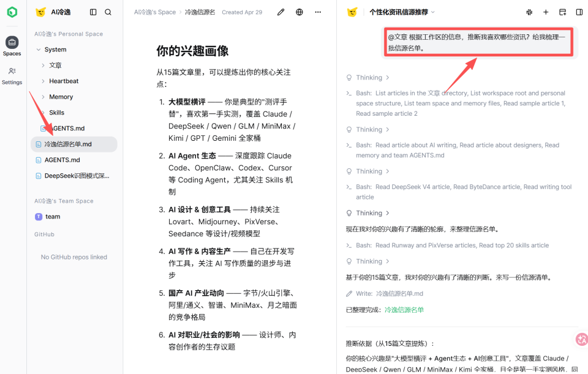Viewport: 588px width, 374px height.
Task: Open the Settings section
Action: [12, 76]
